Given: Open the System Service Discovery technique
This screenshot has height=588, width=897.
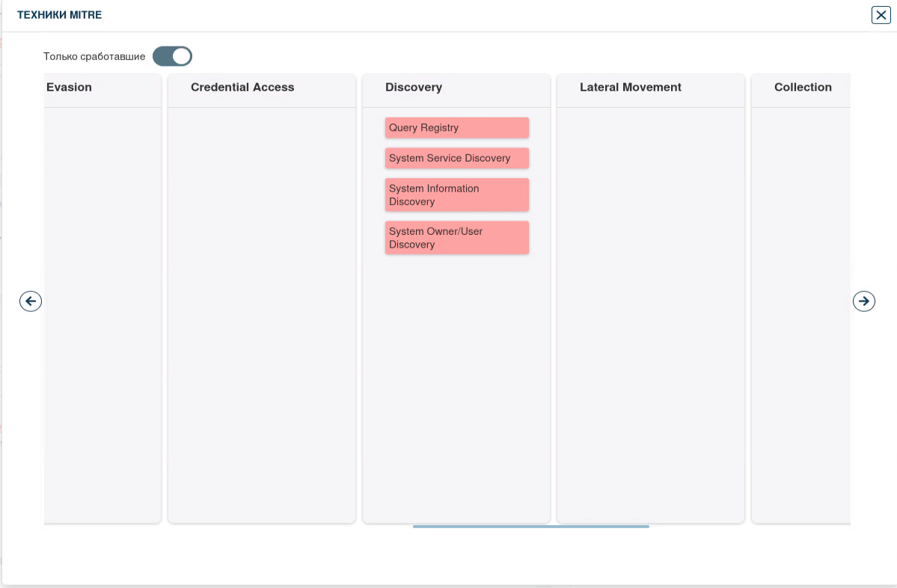Looking at the screenshot, I should click(x=456, y=159).
